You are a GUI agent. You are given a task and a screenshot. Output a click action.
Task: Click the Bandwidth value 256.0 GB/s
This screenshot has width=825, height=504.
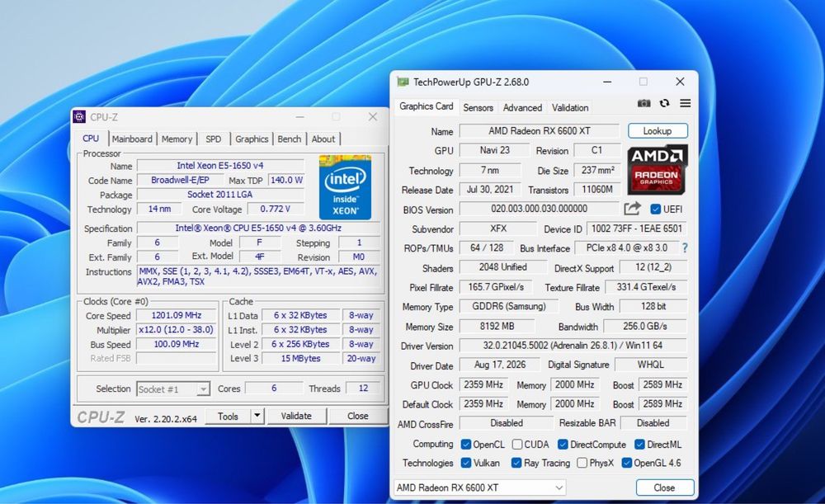click(x=645, y=326)
